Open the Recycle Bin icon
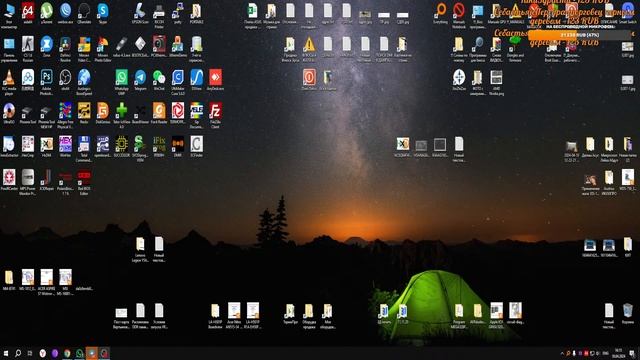640x360 pixels. [x=627, y=311]
